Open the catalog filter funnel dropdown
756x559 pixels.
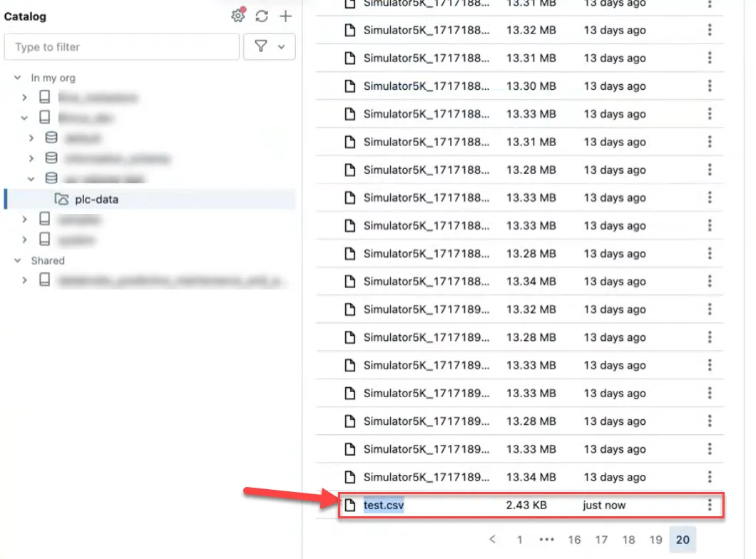[269, 47]
